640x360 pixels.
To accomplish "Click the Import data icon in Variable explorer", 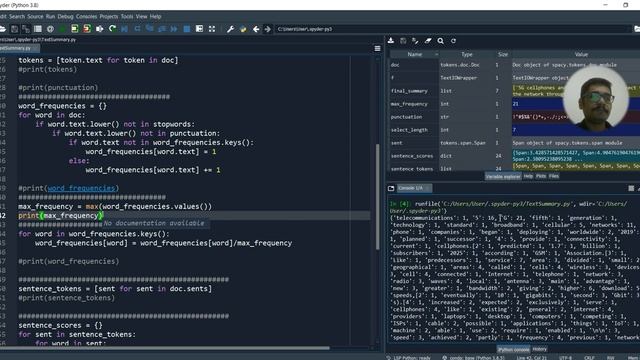I will (391, 41).
